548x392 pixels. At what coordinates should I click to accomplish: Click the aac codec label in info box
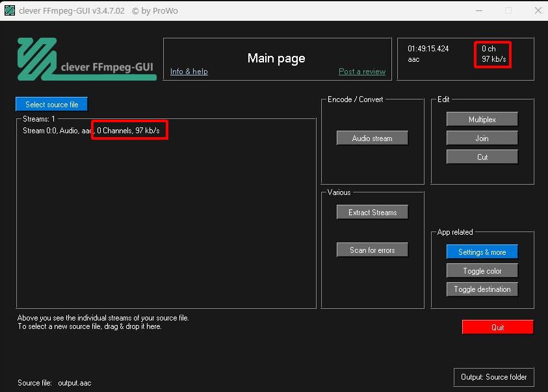click(x=413, y=59)
